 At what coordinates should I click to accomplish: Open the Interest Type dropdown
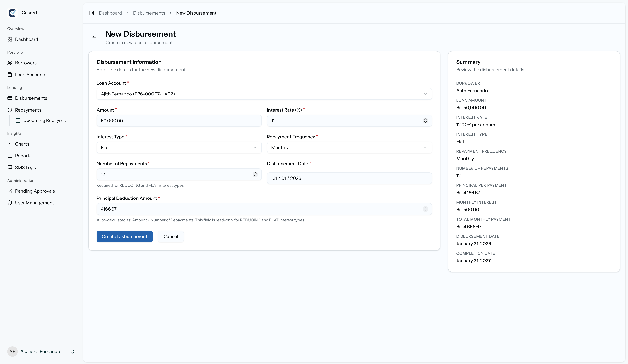tap(179, 148)
